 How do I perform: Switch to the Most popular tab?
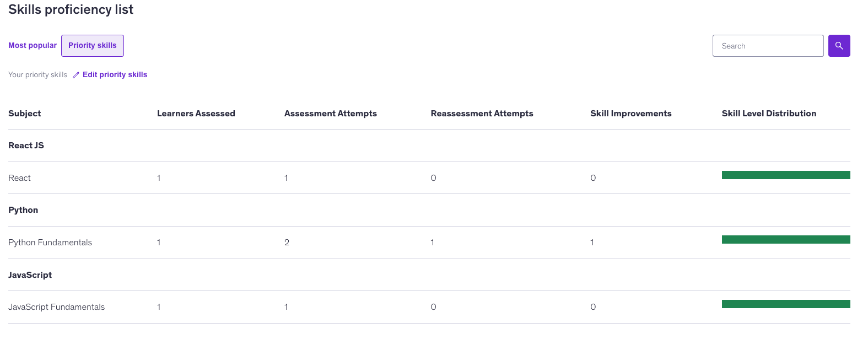coord(33,46)
